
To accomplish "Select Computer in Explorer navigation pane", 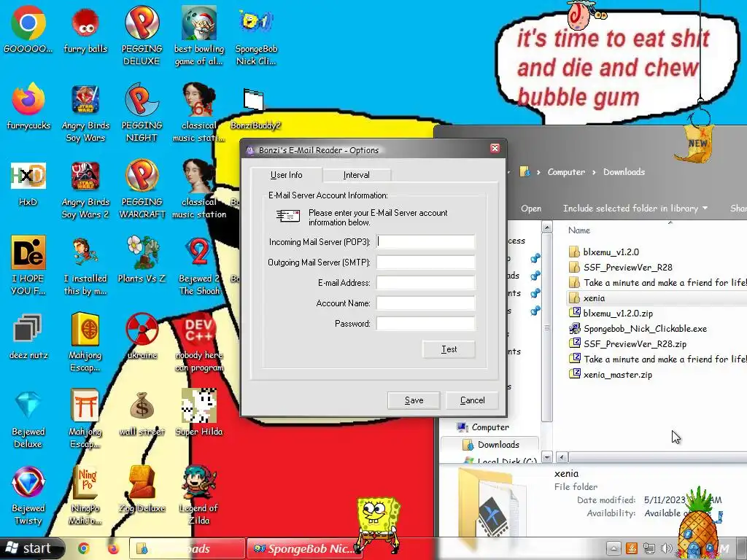I will [x=483, y=427].
